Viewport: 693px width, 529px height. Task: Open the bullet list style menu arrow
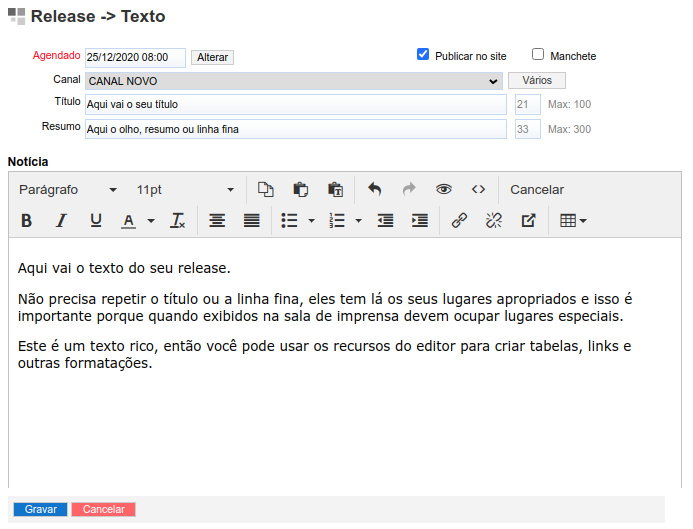tap(312, 221)
